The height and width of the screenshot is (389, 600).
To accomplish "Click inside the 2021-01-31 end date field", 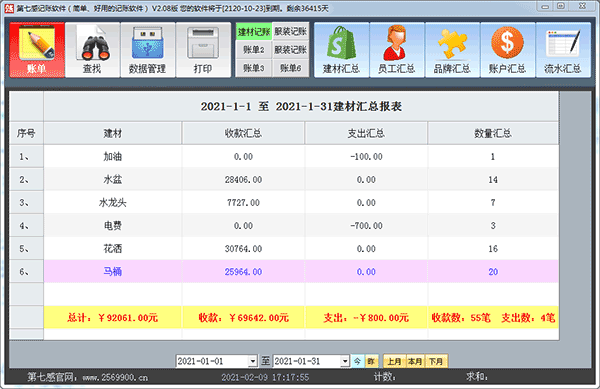I will (307, 361).
